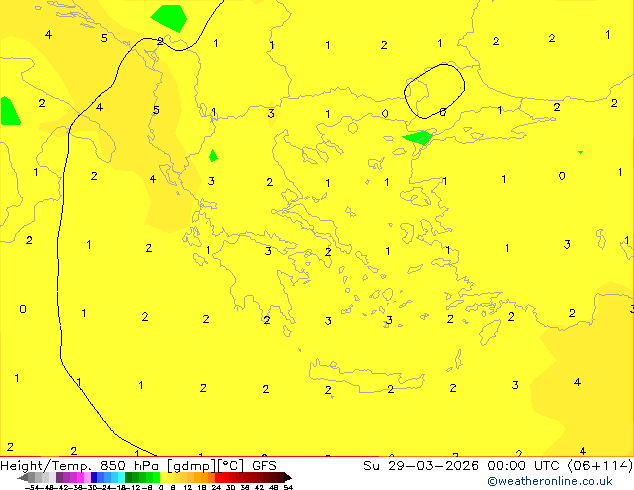Click the dark right arrow of legend

click(x=287, y=477)
